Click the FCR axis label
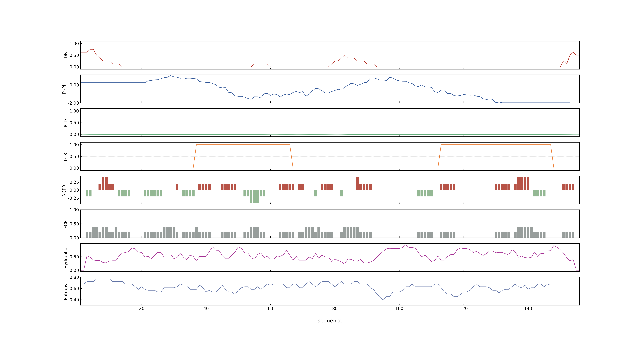 tap(66, 224)
